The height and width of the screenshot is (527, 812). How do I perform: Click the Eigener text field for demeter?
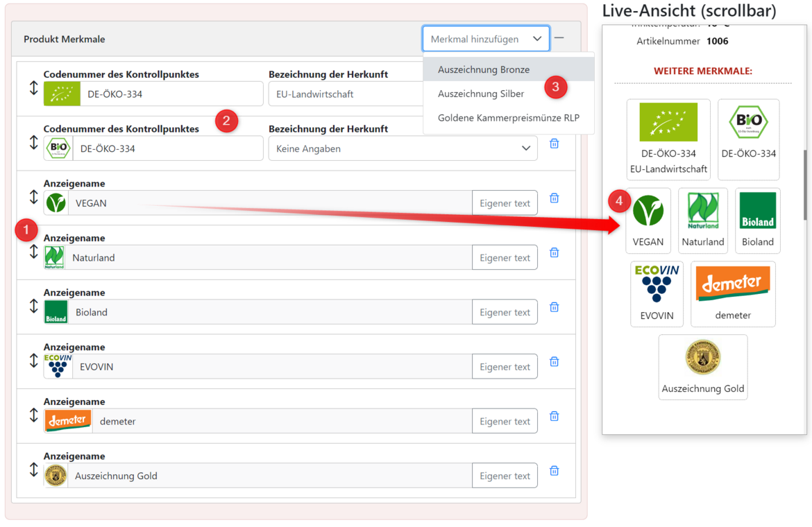click(x=505, y=422)
